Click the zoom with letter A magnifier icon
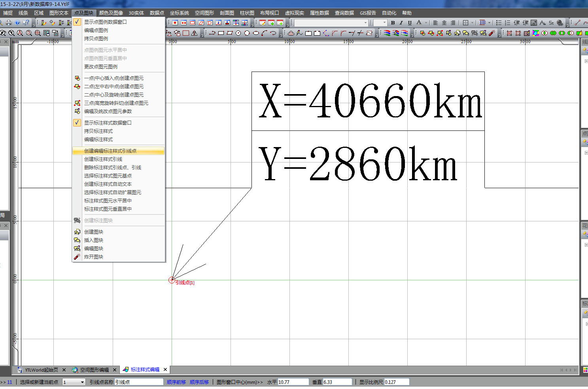 click(20, 33)
